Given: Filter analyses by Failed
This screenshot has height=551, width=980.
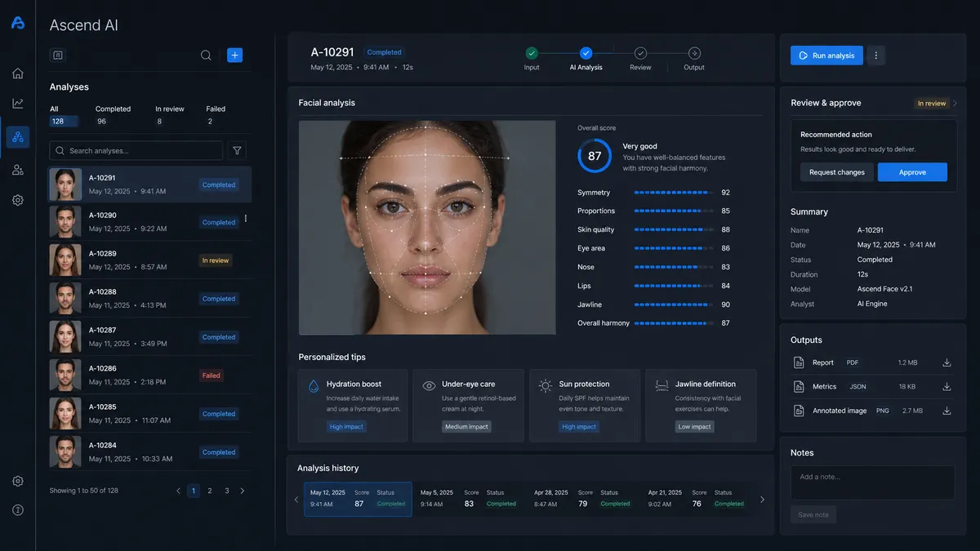Looking at the screenshot, I should [x=216, y=115].
